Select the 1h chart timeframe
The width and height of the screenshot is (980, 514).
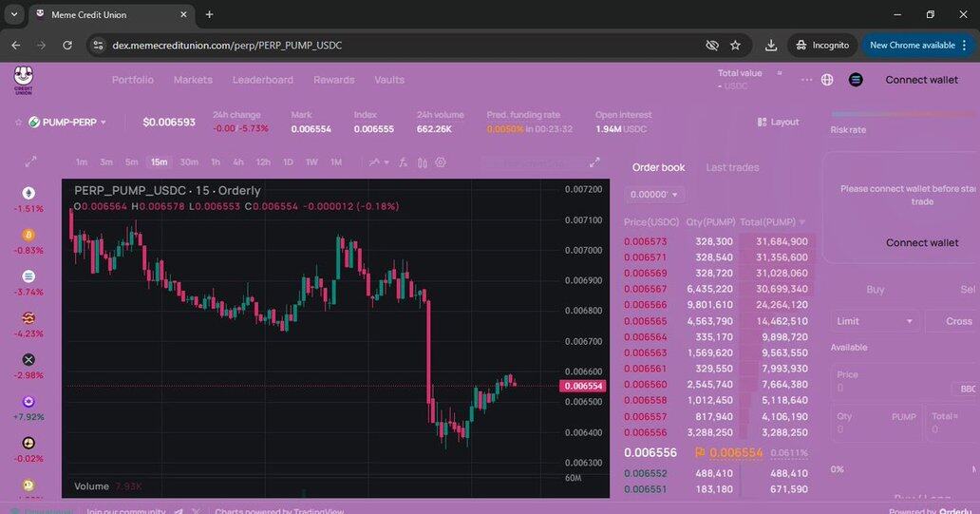[x=216, y=162]
